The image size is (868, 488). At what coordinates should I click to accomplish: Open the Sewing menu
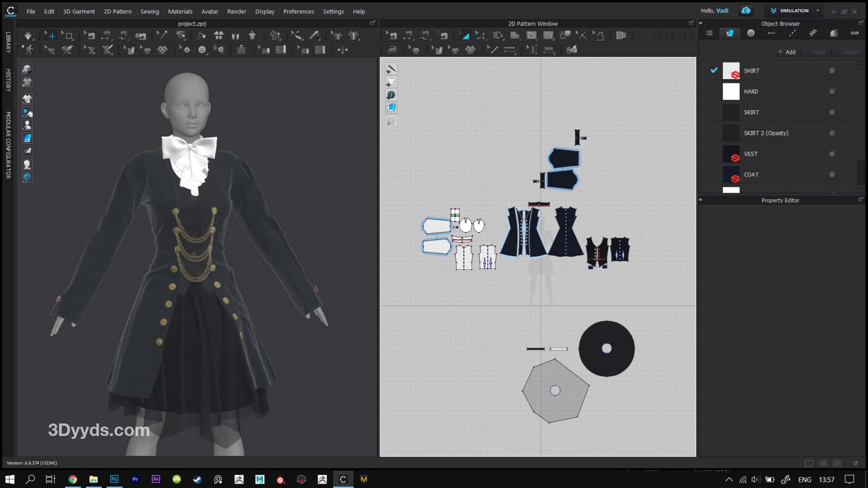pyautogui.click(x=149, y=11)
